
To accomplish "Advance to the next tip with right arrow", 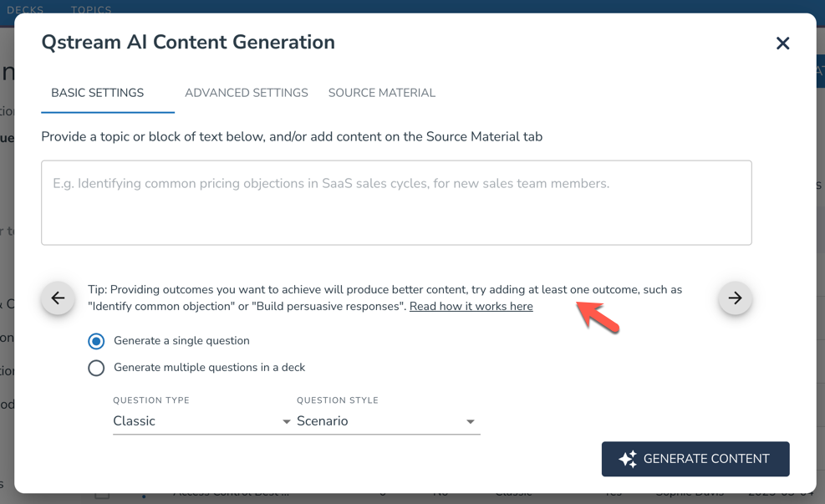I will [x=735, y=298].
